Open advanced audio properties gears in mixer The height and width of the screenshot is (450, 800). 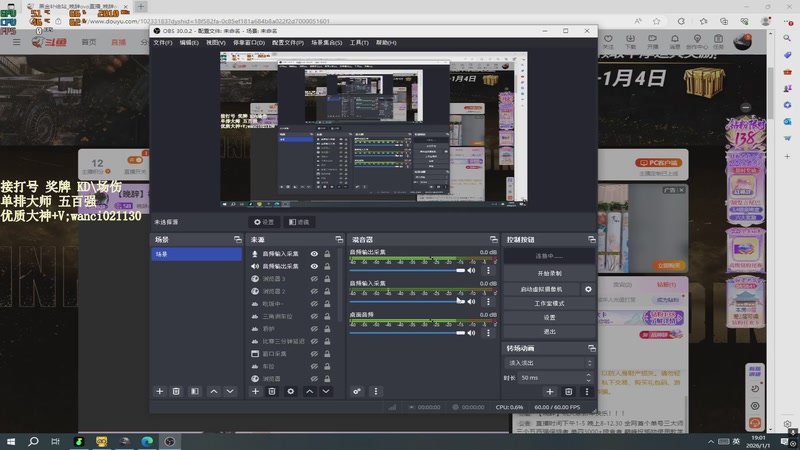pos(357,391)
